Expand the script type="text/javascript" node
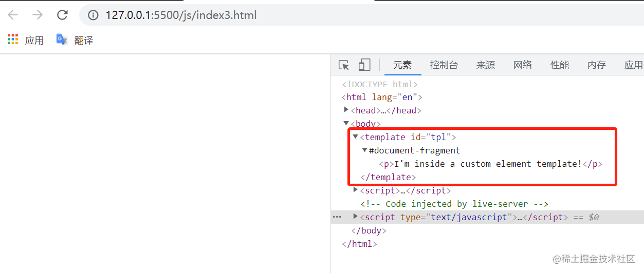 [355, 217]
